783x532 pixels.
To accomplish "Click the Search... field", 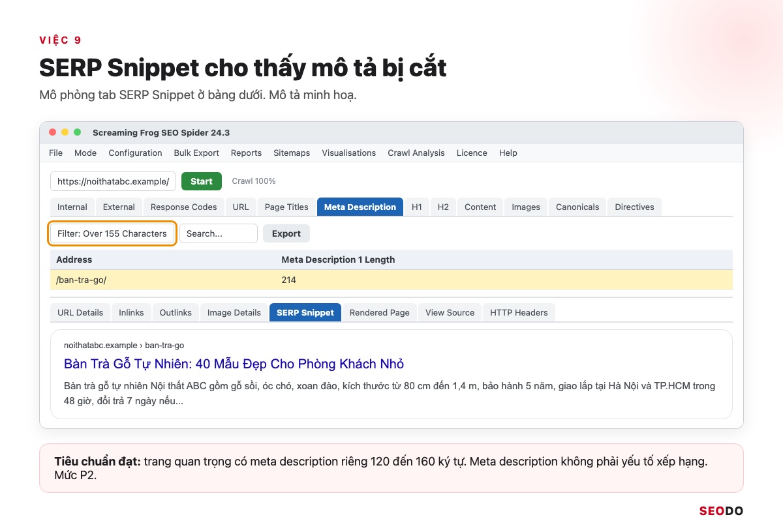I will click(x=219, y=233).
